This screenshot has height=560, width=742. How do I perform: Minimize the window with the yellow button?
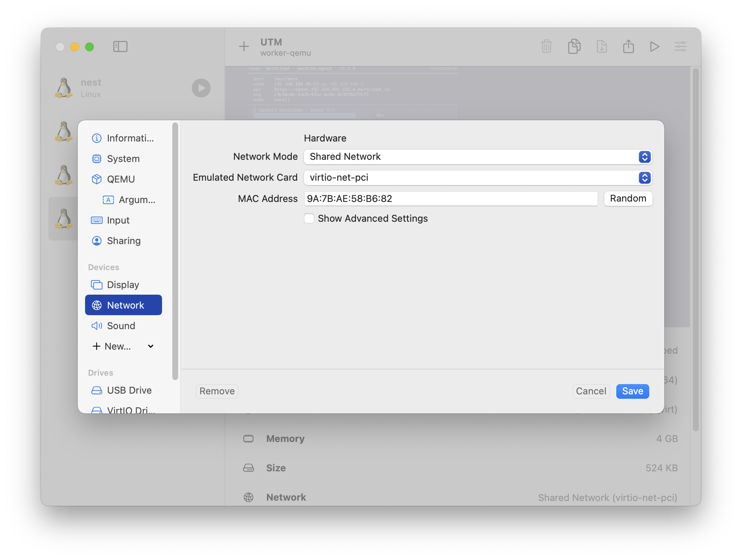coord(75,47)
